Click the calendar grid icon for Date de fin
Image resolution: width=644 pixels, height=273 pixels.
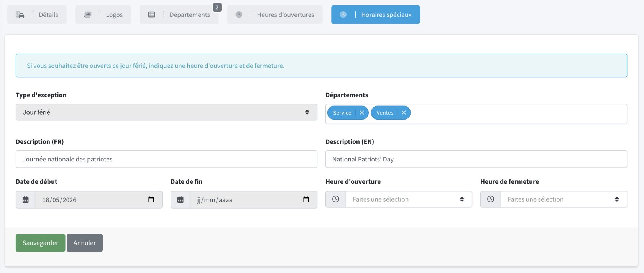(181, 200)
